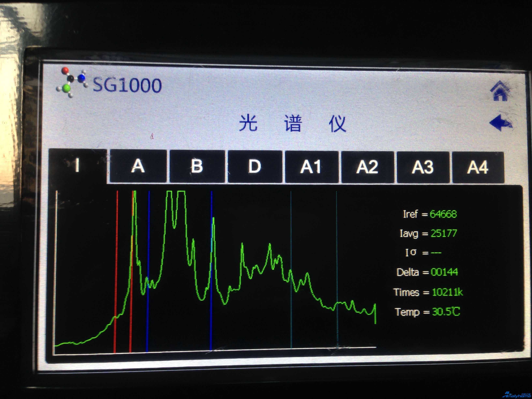The width and height of the screenshot is (532, 399).
Task: Tap the SG1000 molecule logo
Action: 72,82
